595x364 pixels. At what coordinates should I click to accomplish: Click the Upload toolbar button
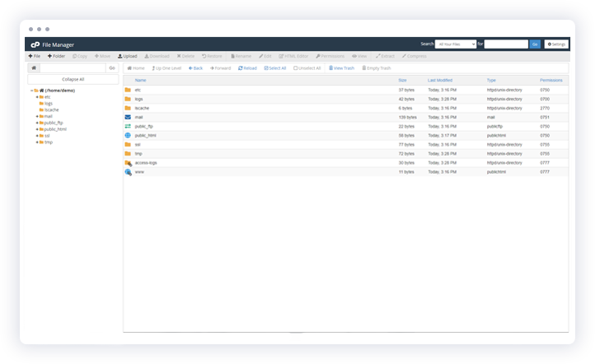(127, 56)
